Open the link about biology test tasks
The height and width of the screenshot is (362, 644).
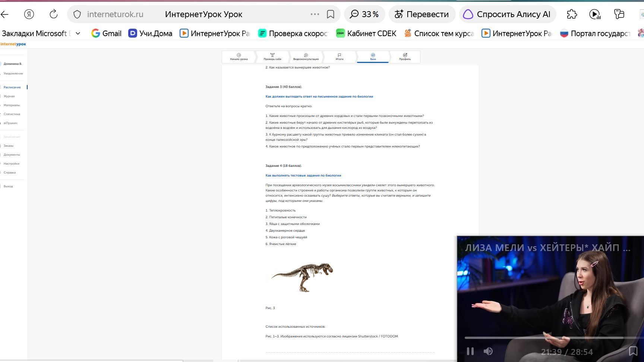click(303, 175)
